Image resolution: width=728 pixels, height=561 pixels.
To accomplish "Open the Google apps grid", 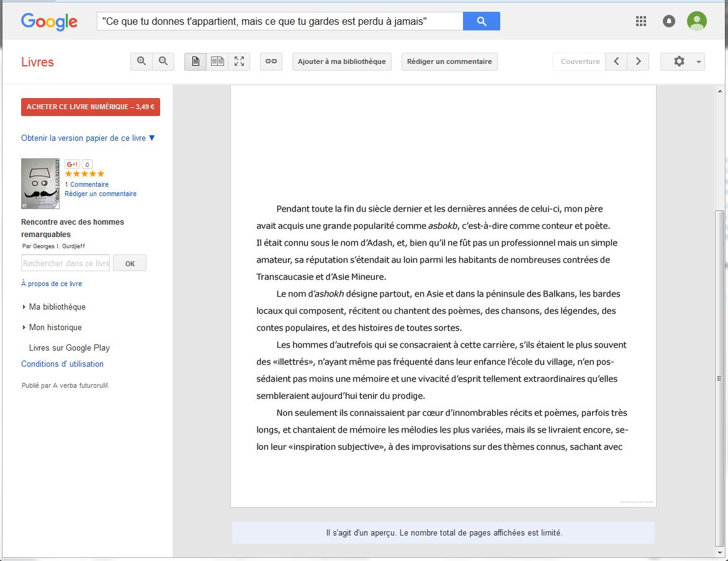I will (x=641, y=21).
